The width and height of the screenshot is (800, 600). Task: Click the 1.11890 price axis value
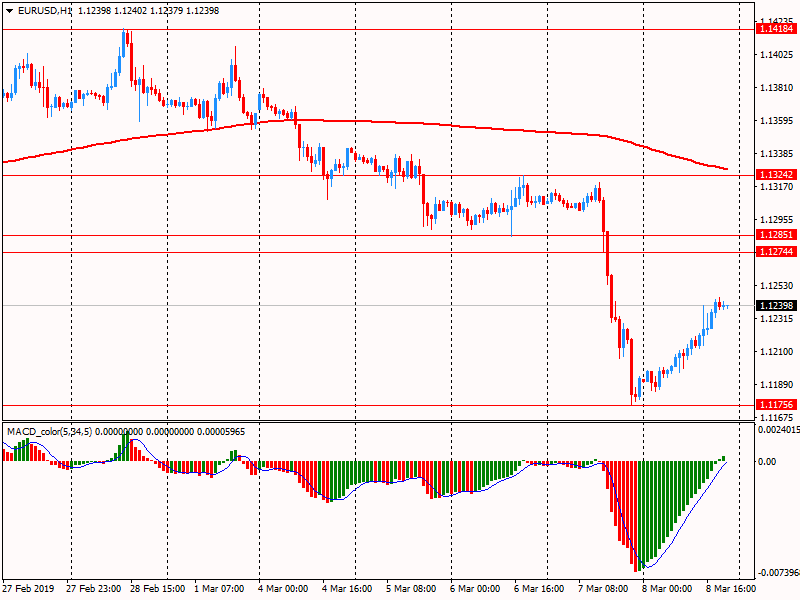click(777, 385)
